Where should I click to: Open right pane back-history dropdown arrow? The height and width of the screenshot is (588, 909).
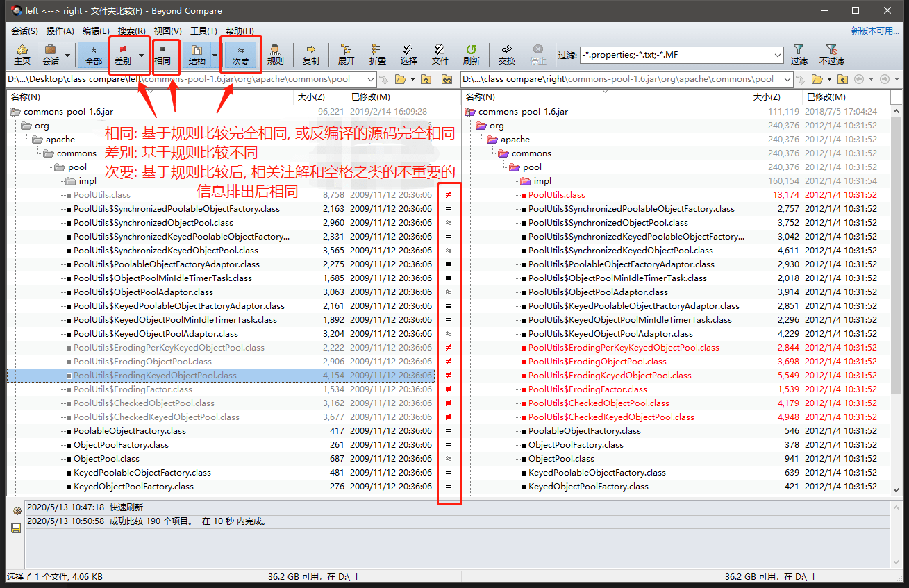[870, 79]
